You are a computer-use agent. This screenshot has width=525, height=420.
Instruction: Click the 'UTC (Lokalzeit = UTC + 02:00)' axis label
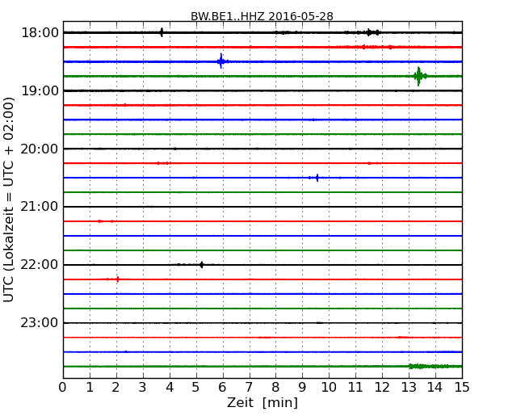point(9,199)
